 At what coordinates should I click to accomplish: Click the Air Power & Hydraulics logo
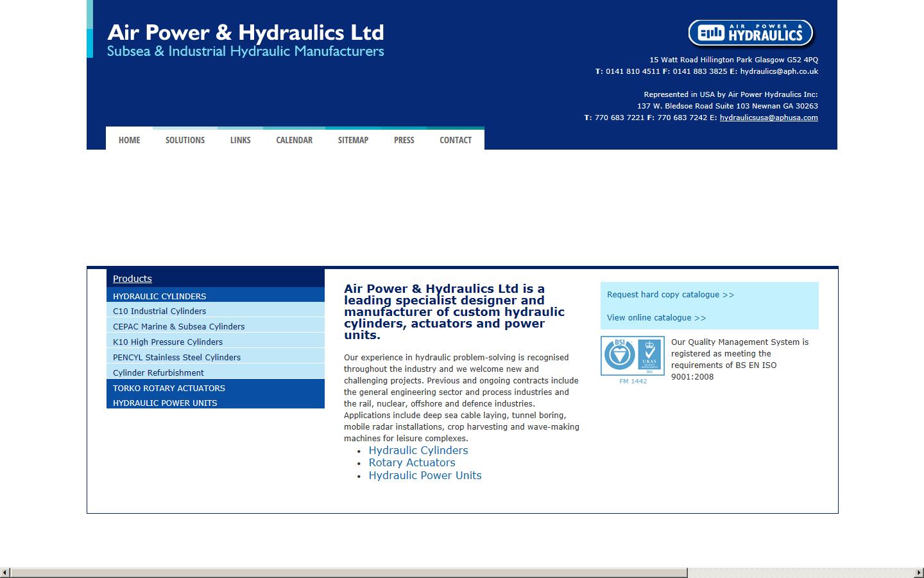pos(749,32)
